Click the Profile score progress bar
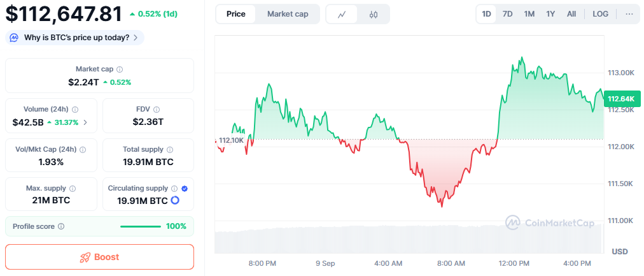 pyautogui.click(x=141, y=226)
